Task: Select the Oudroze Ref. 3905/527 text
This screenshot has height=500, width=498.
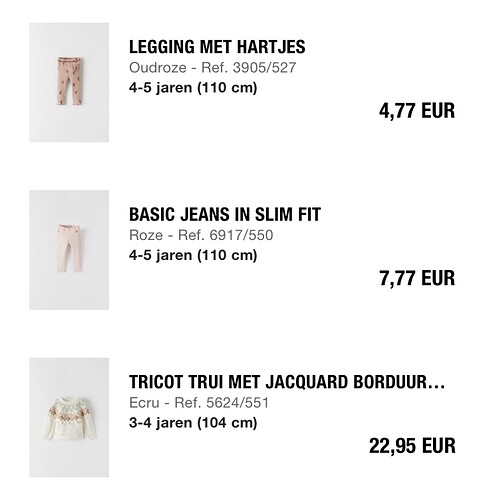Action: point(213,68)
